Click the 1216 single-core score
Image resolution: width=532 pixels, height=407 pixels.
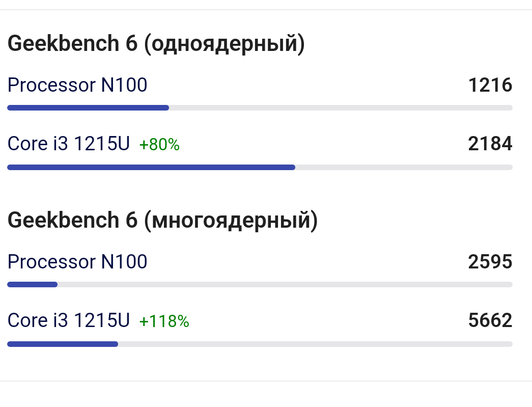490,85
